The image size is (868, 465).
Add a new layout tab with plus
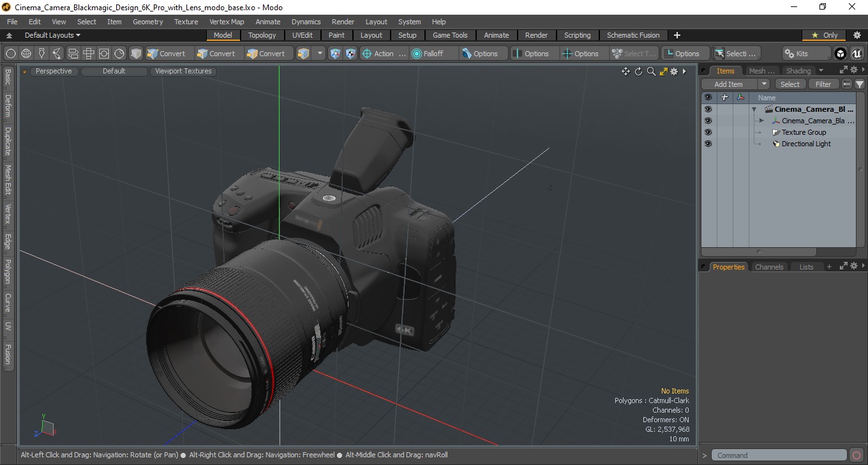[x=677, y=35]
